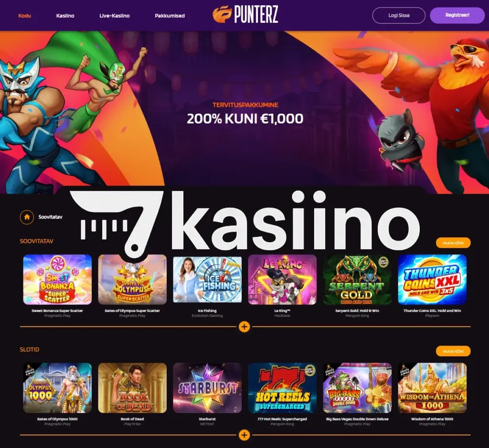489x448 pixels.
Task: Open Serpent Gold Hold & Win tile
Action: (357, 280)
